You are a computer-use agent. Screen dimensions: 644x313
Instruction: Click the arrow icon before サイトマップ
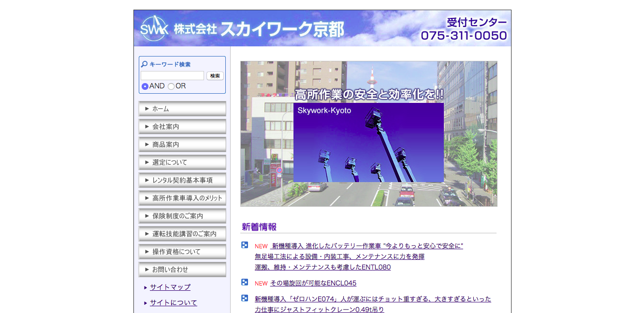pos(145,287)
